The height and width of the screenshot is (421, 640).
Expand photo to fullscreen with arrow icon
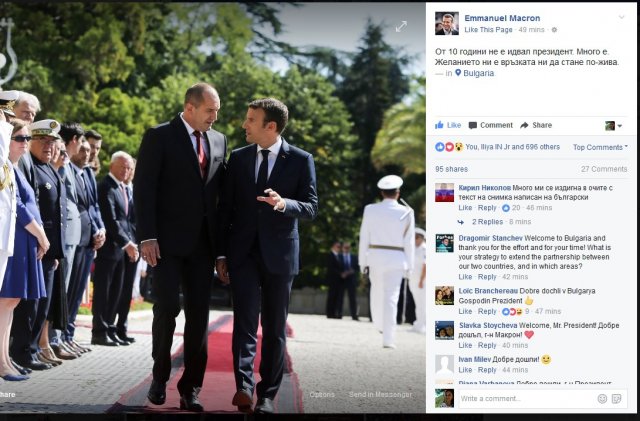click(x=401, y=27)
